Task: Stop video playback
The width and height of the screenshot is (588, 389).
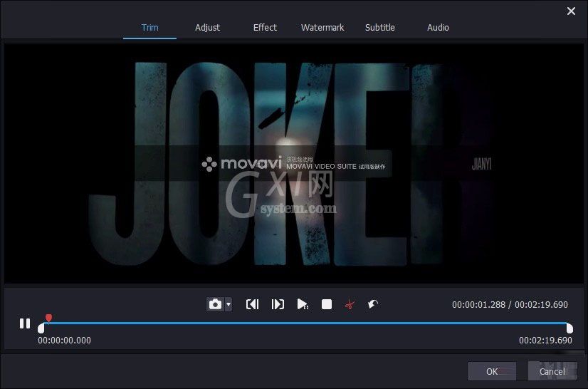Action: coord(327,304)
